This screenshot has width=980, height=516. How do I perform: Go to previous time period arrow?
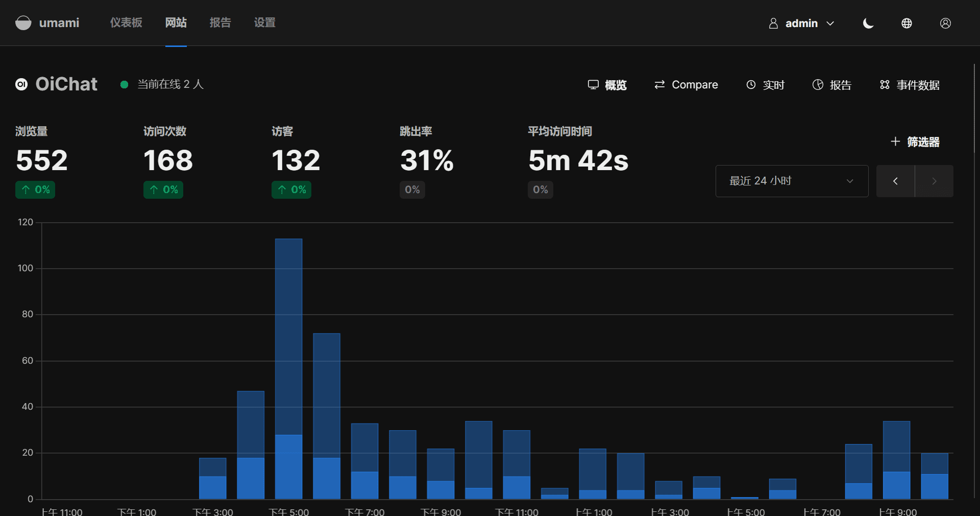tap(895, 181)
